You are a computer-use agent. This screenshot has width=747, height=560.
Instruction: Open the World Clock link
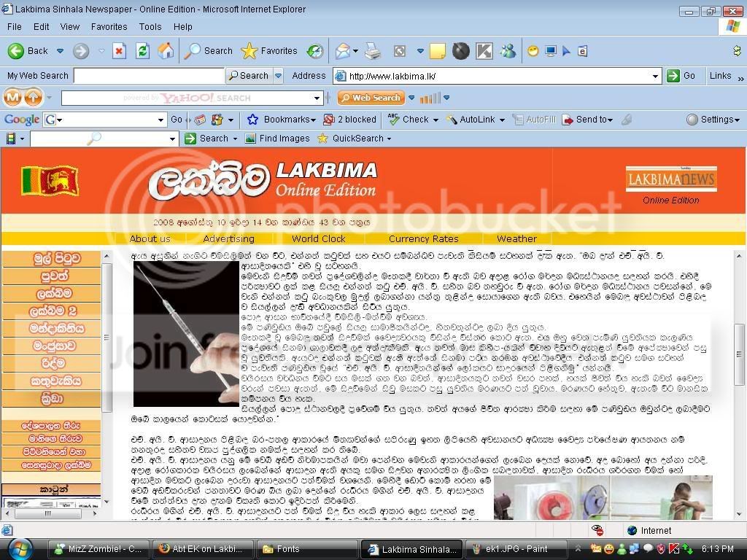(318, 239)
